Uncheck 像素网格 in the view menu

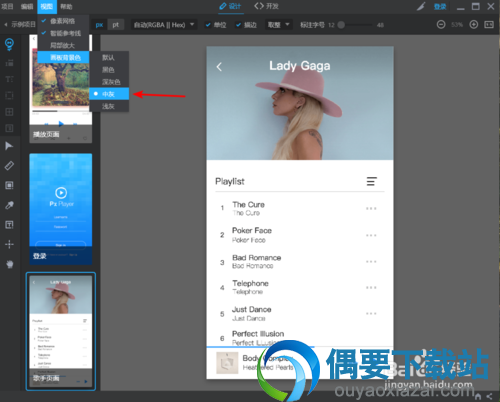62,21
